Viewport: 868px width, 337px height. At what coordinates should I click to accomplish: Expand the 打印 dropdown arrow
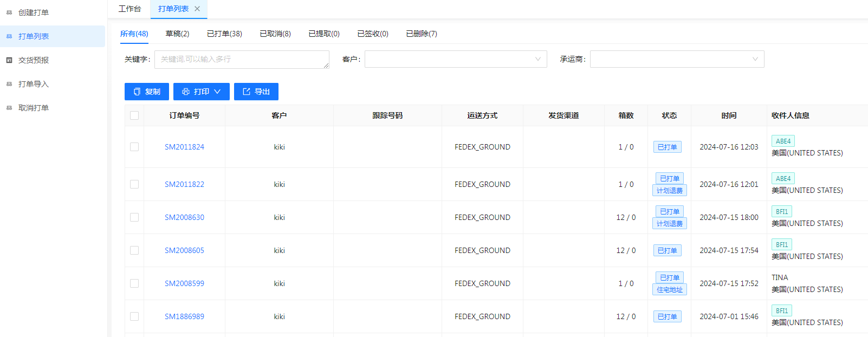tap(217, 92)
